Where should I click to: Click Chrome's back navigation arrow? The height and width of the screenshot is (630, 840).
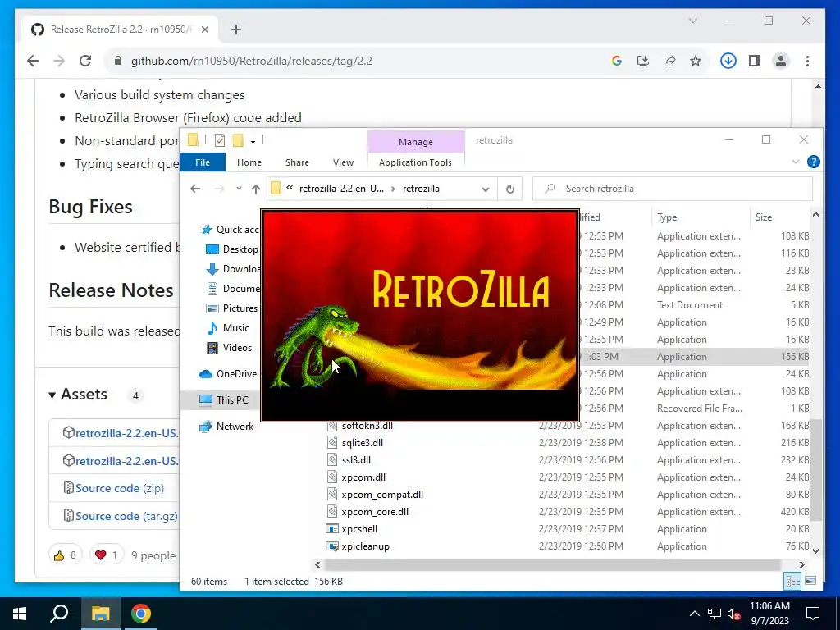click(x=33, y=61)
